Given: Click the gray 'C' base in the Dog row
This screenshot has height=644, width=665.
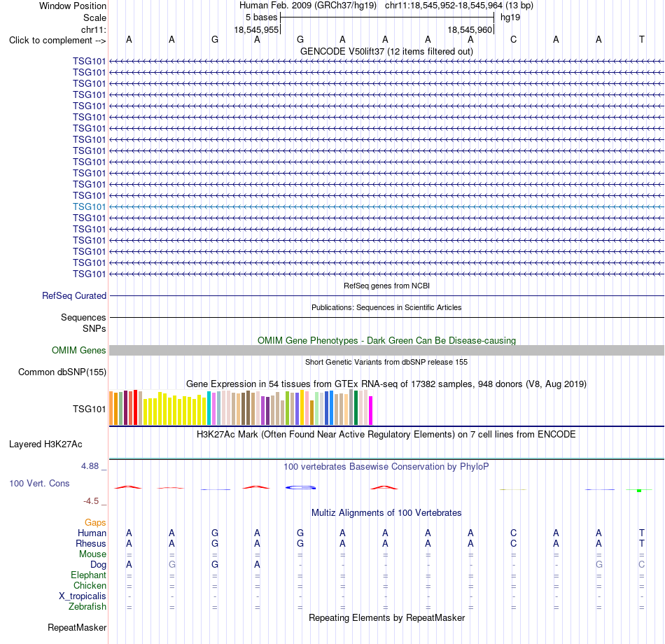Looking at the screenshot, I should [x=642, y=565].
